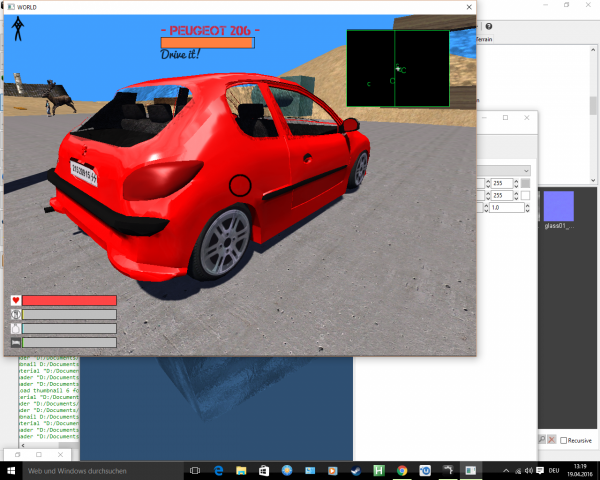Screen dimensions: 600x480
Task: Open Task View on the taskbar
Action: coord(195,470)
